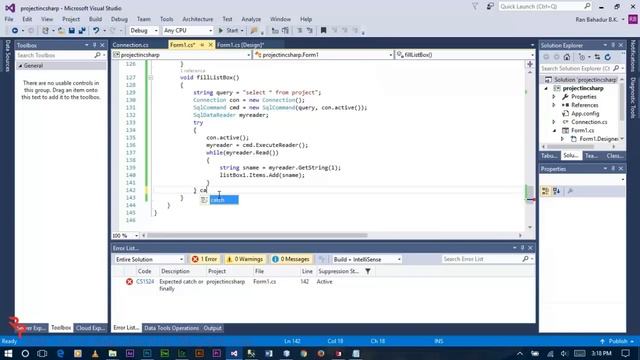The height and width of the screenshot is (360, 640).
Task: Switch to Data Tools Operations tab
Action: [x=171, y=328]
